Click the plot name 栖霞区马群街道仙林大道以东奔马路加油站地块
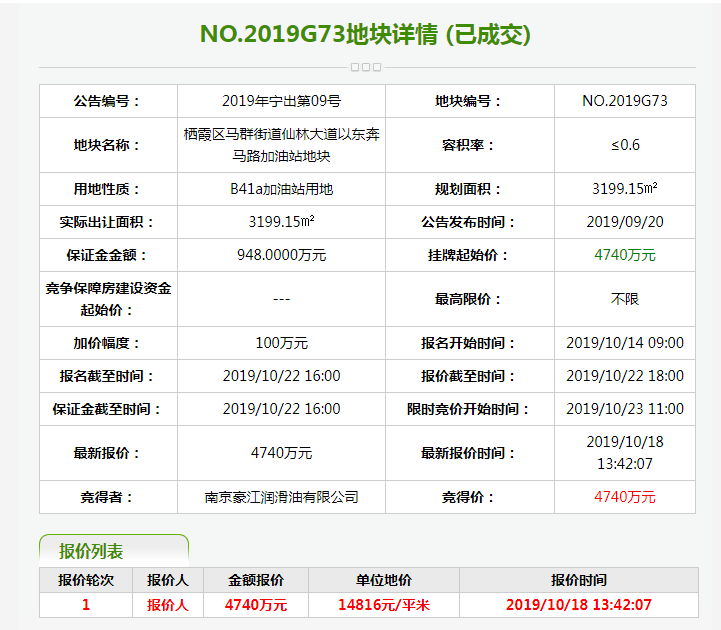721x630 pixels. pyautogui.click(x=281, y=145)
